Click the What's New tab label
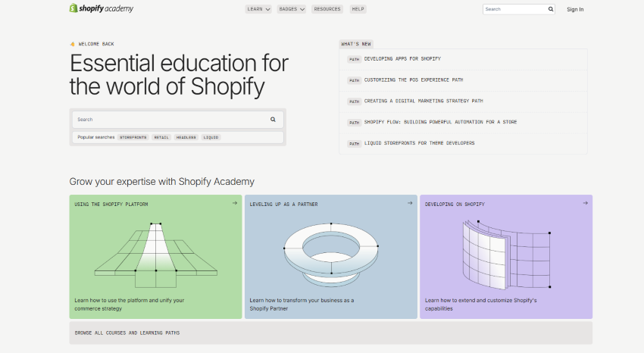The image size is (644, 353). pyautogui.click(x=356, y=44)
